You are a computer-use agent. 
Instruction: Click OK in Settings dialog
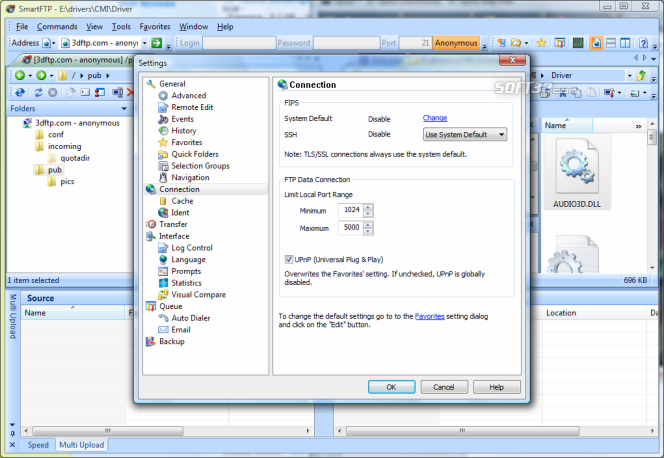pos(391,387)
